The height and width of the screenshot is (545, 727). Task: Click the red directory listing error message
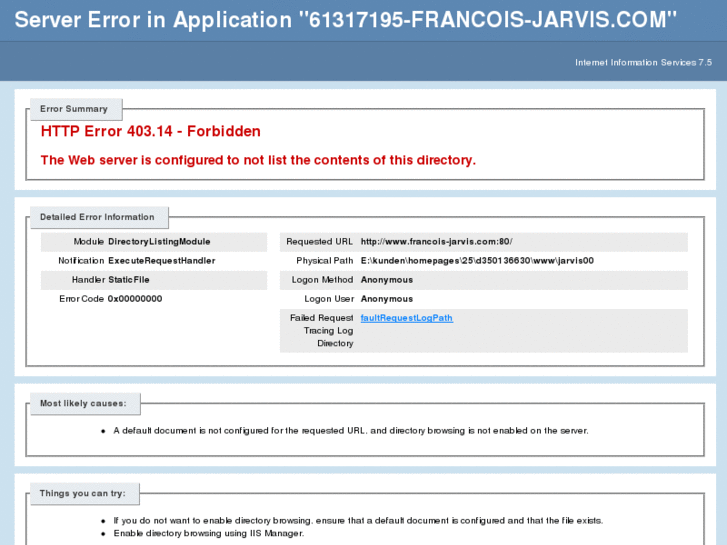click(x=258, y=160)
